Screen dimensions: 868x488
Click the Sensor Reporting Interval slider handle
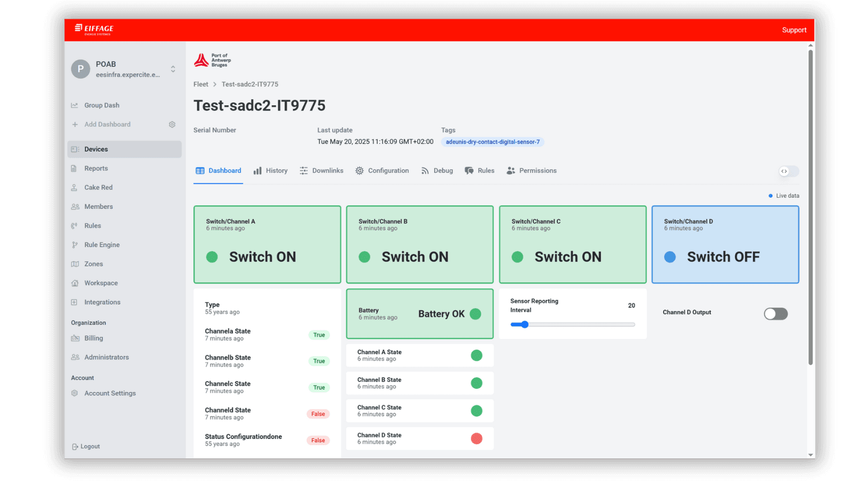524,324
